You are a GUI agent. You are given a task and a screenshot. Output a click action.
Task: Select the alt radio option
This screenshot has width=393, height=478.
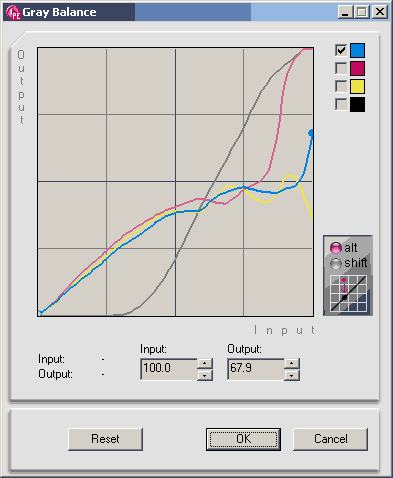point(336,248)
